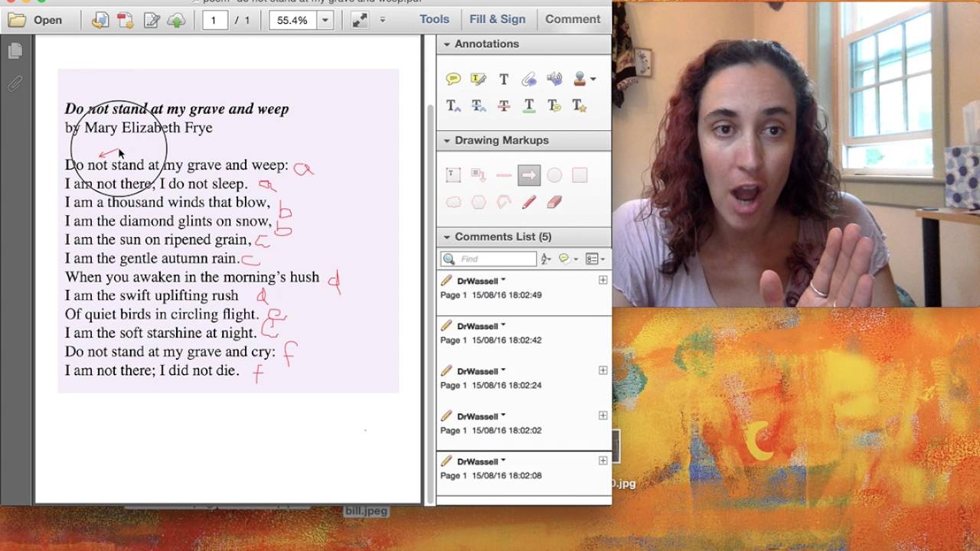Click the create PDF online icon

point(125,20)
